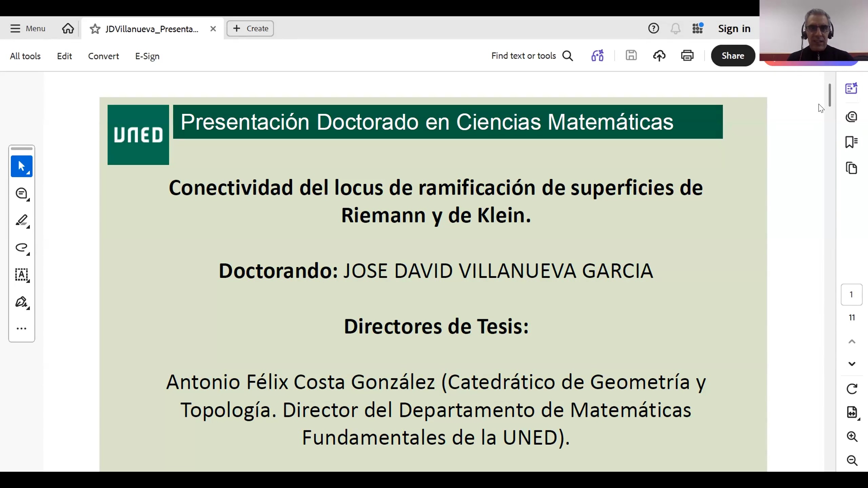Click the Print icon
The image size is (868, 488).
(x=687, y=56)
